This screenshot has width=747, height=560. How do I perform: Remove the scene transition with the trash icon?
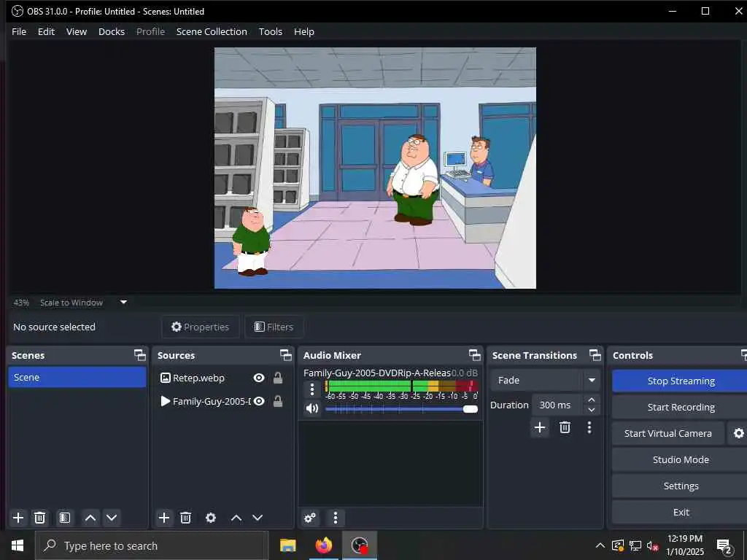pos(565,427)
